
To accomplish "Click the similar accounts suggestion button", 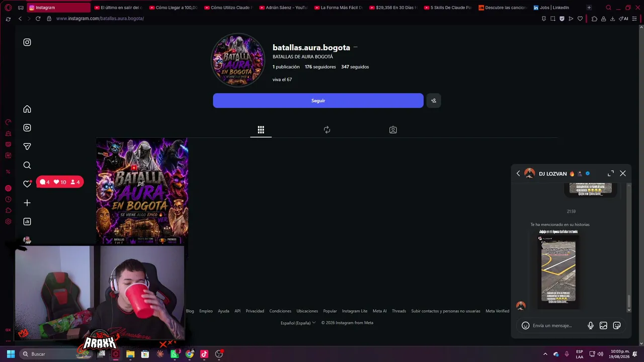I will [x=433, y=101].
